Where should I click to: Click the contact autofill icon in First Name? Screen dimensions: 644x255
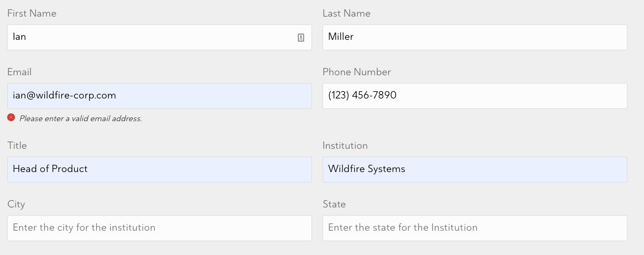click(301, 38)
